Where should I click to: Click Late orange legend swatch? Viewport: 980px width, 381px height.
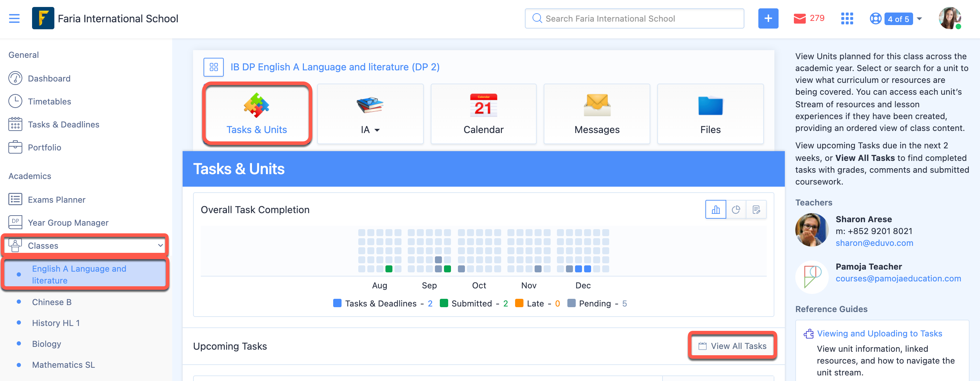coord(519,303)
